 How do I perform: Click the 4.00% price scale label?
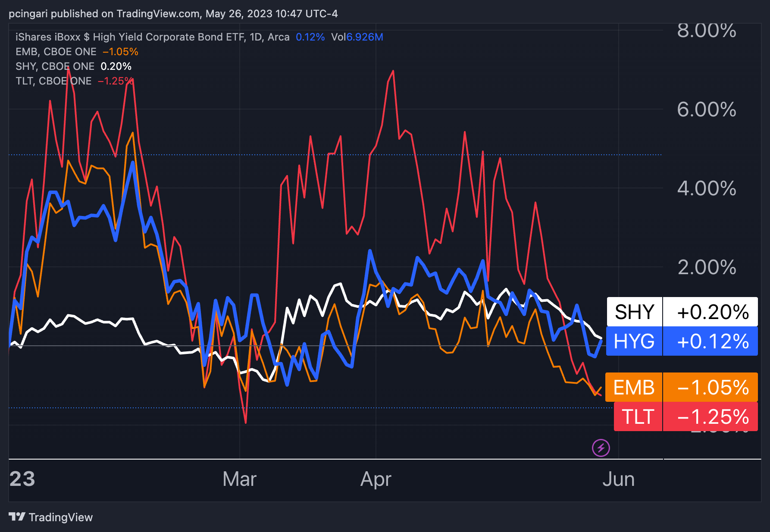pyautogui.click(x=706, y=188)
